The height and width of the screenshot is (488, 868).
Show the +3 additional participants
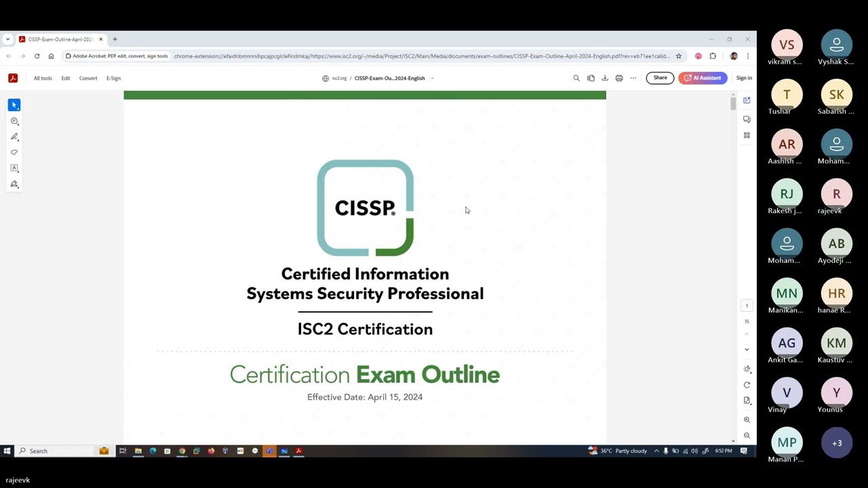click(836, 443)
